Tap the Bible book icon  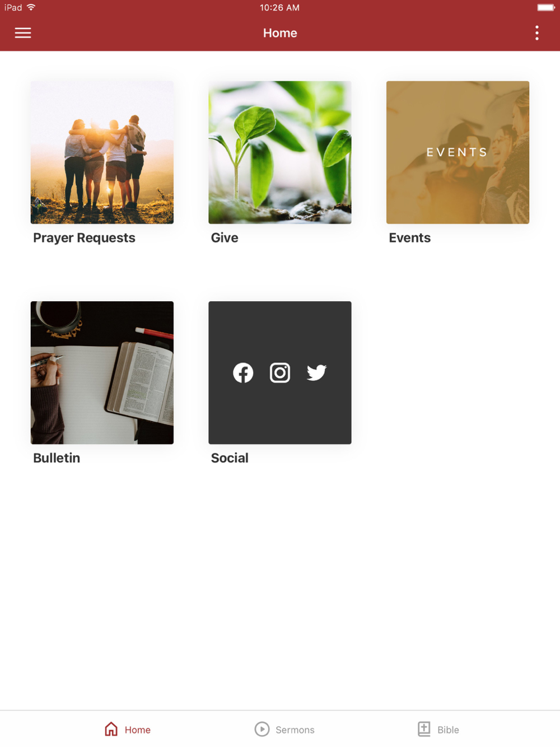pos(424,729)
